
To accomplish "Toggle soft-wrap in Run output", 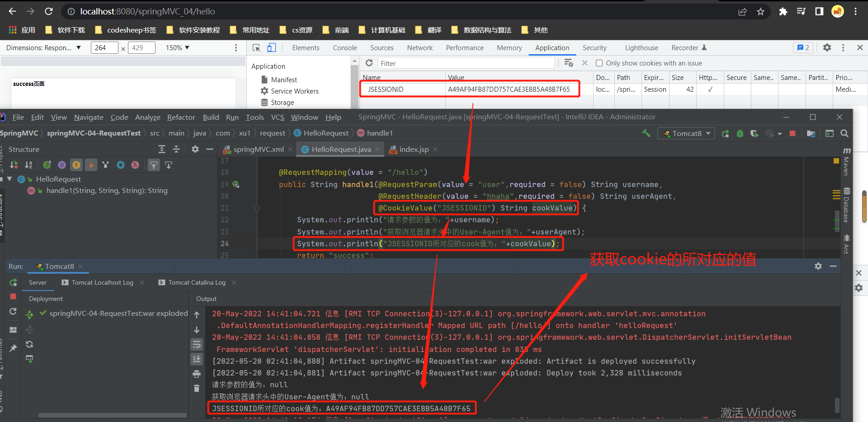I will click(197, 345).
